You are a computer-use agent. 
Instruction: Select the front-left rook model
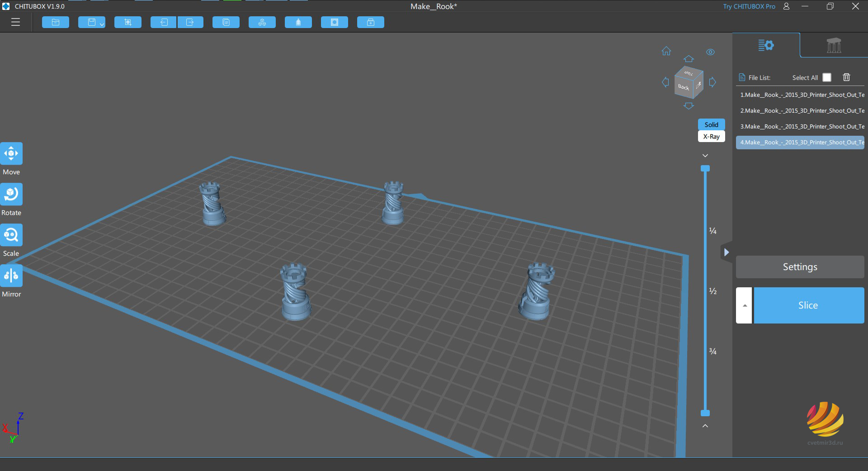point(295,292)
